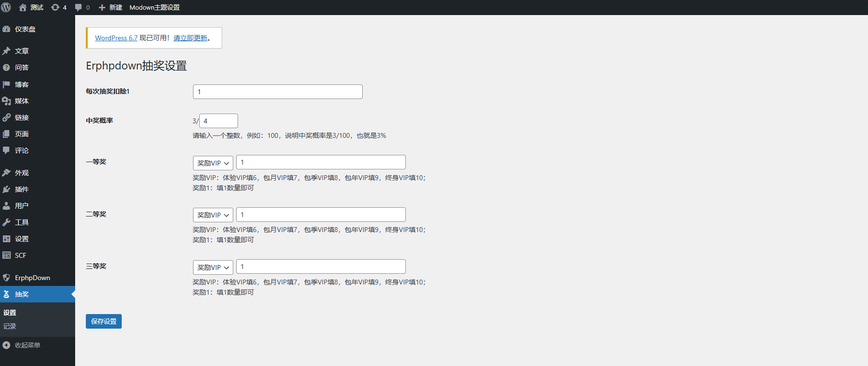868x366 pixels.
Task: Click the 收起菜单 collapse arrow icon
Action: pos(6,345)
